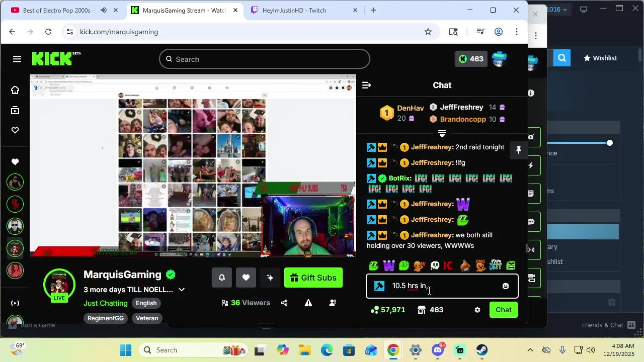Image resolution: width=644 pixels, height=362 pixels.
Task: Click the sparkle button beside Gift Subs
Action: (270, 278)
